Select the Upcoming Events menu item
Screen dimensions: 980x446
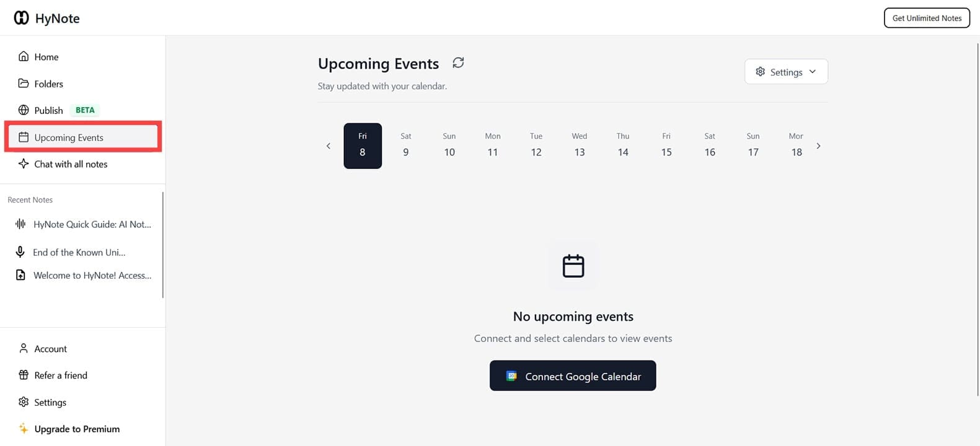coord(83,138)
